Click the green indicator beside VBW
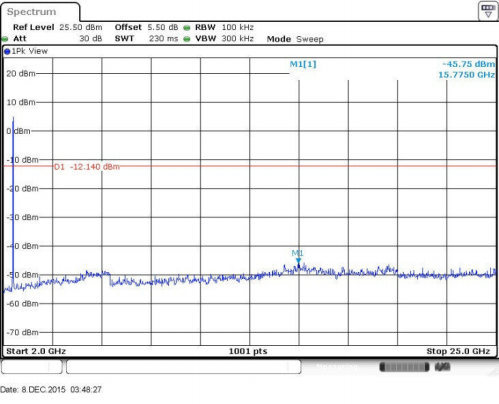 (187, 39)
